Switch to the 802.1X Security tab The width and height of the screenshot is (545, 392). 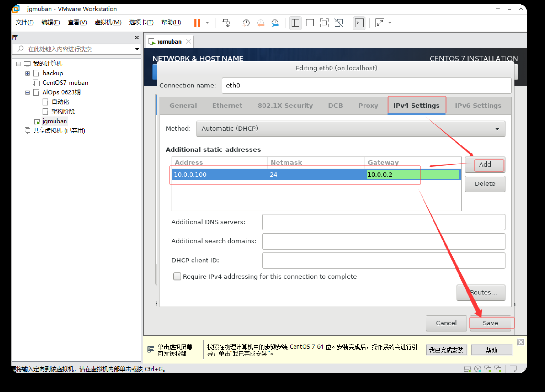coord(285,105)
